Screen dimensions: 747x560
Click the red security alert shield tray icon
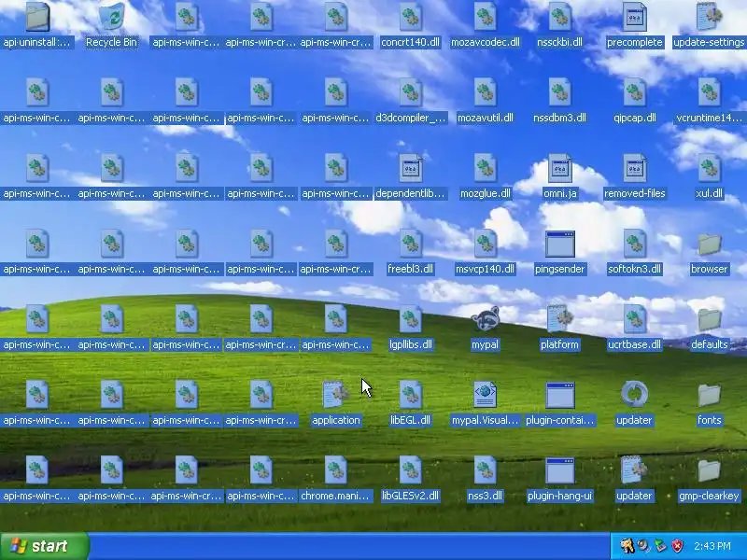click(678, 546)
